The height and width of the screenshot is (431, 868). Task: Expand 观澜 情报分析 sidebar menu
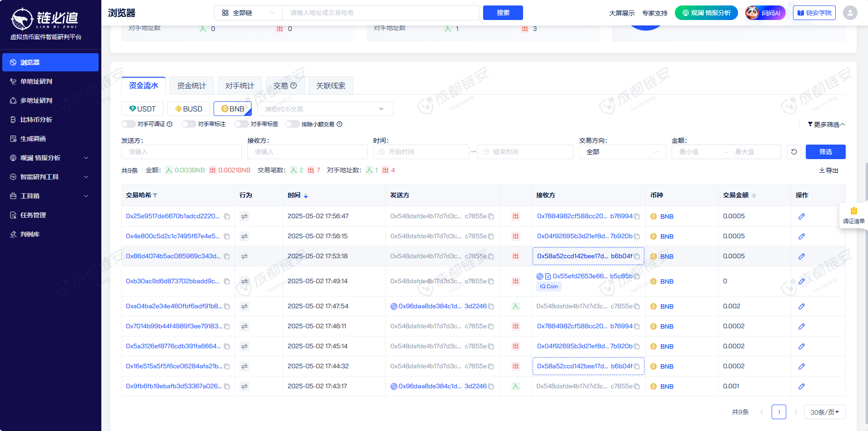50,158
